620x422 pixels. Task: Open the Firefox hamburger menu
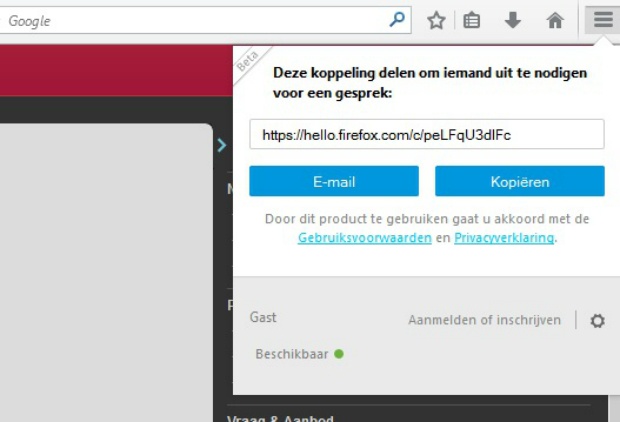click(603, 19)
